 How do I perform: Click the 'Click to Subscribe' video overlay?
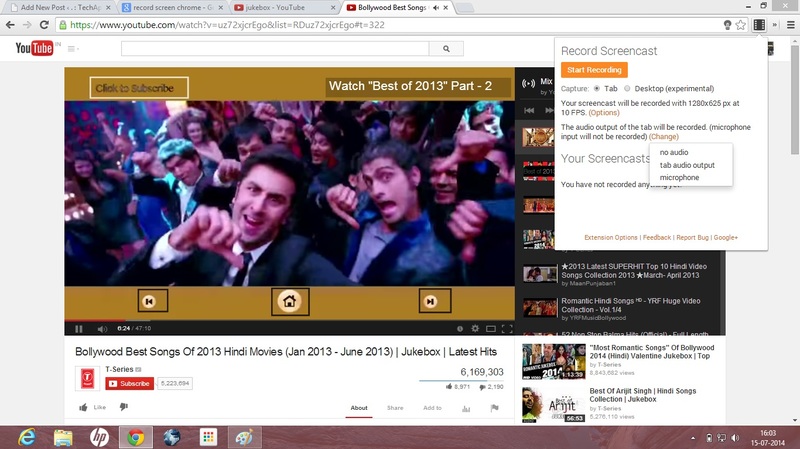[x=139, y=88]
